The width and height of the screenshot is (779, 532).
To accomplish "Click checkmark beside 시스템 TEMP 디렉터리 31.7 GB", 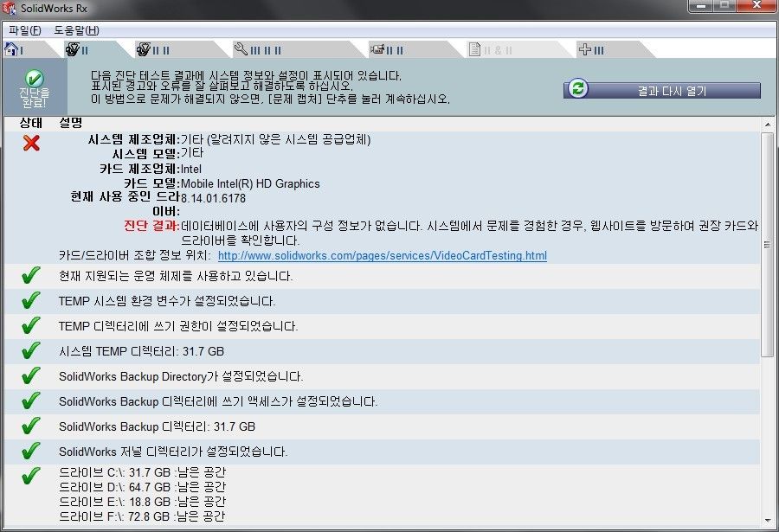I will point(31,350).
